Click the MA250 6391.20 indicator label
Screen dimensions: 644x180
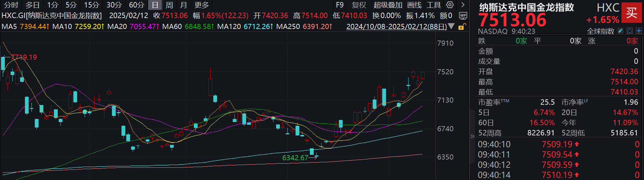tap(304, 26)
